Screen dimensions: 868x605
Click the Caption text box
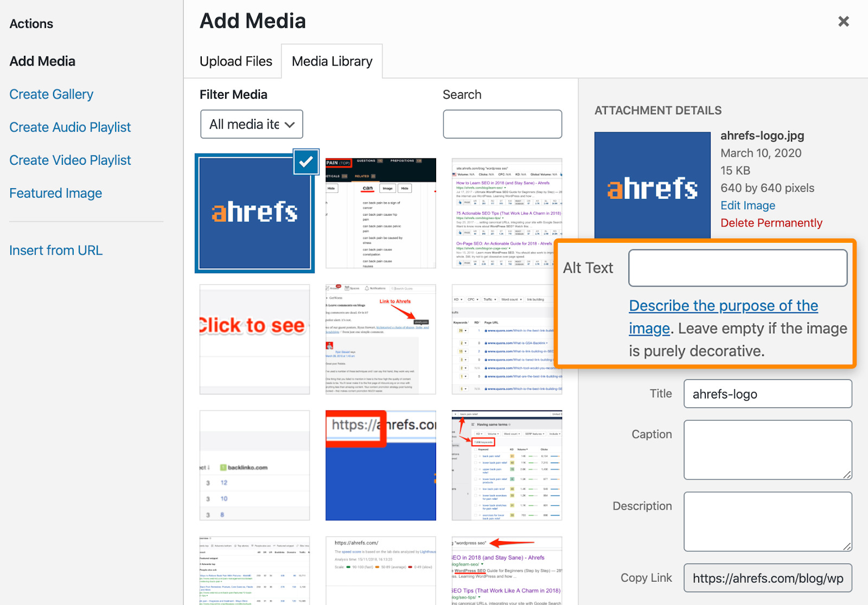pyautogui.click(x=767, y=450)
